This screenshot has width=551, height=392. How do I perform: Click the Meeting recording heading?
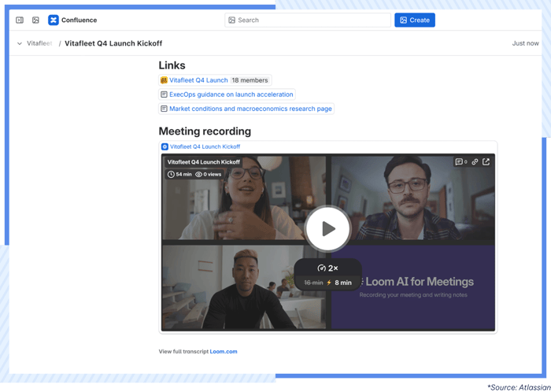205,131
